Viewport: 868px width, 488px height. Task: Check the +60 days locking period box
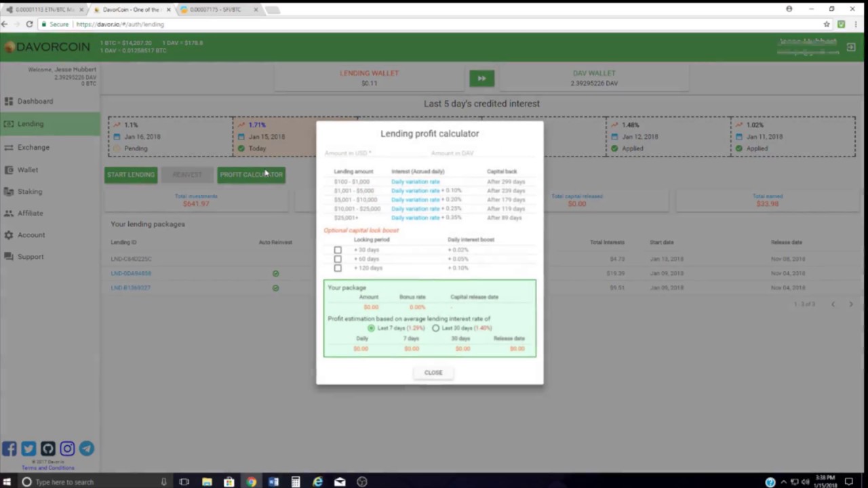(x=338, y=259)
